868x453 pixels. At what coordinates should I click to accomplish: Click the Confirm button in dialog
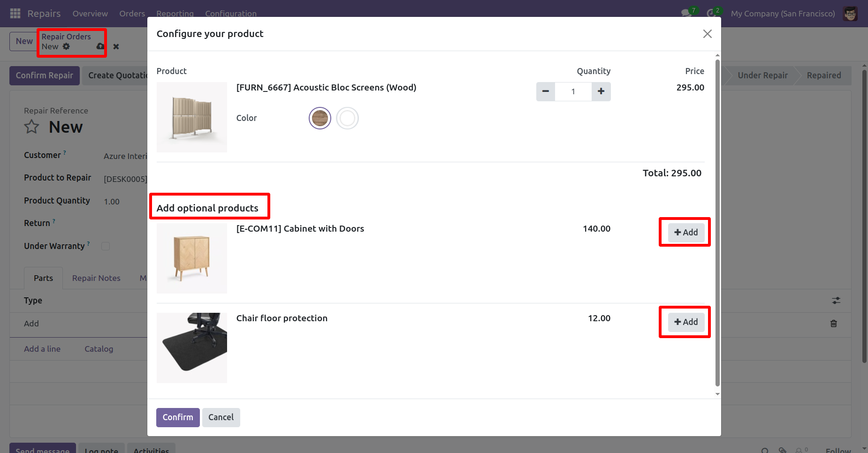point(178,417)
